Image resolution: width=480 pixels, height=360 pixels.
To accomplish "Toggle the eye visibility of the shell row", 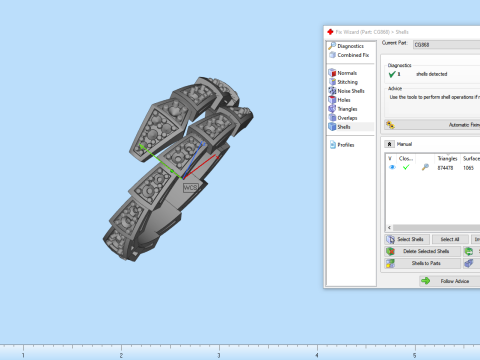I will point(392,167).
